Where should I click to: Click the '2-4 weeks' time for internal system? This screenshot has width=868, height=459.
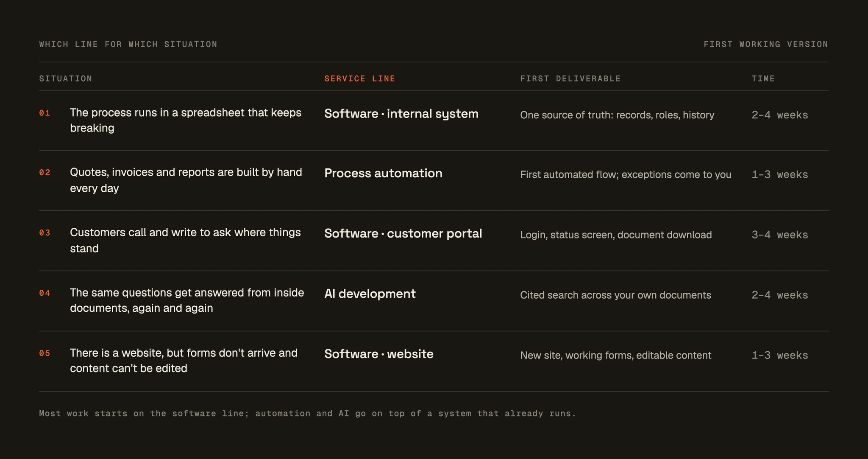pos(780,115)
